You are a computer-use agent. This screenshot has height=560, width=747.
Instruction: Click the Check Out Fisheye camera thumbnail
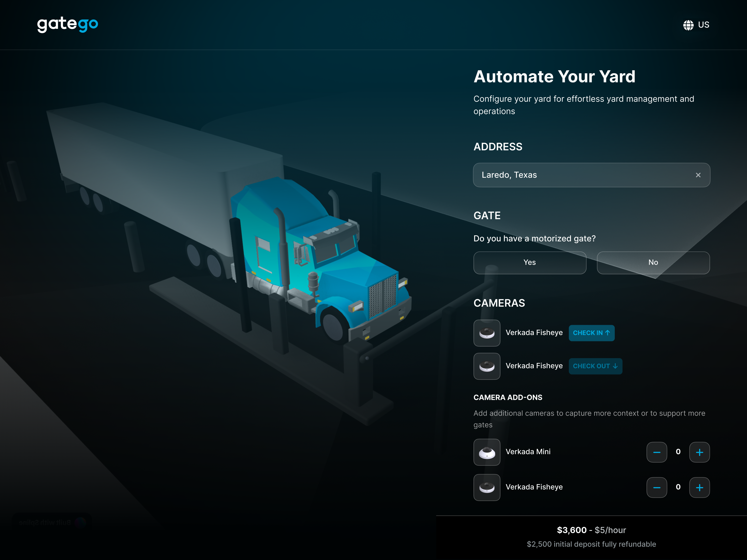pos(487,366)
